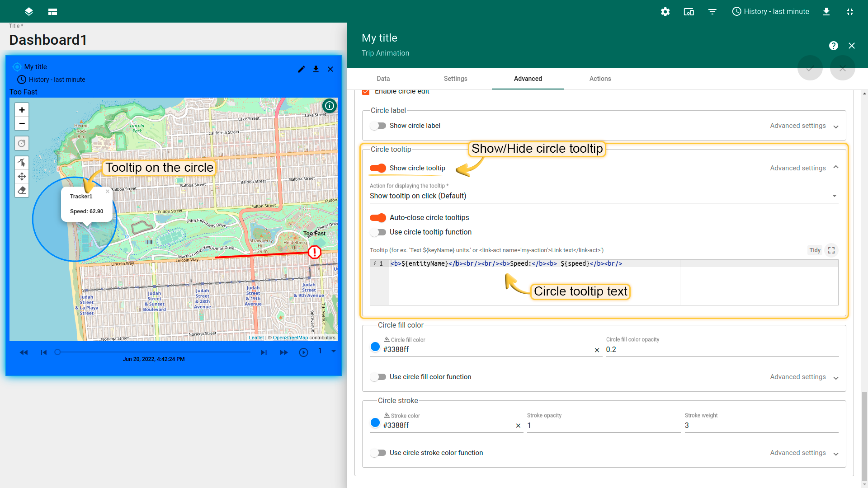Select the eraser remove tool on map

tap(22, 190)
